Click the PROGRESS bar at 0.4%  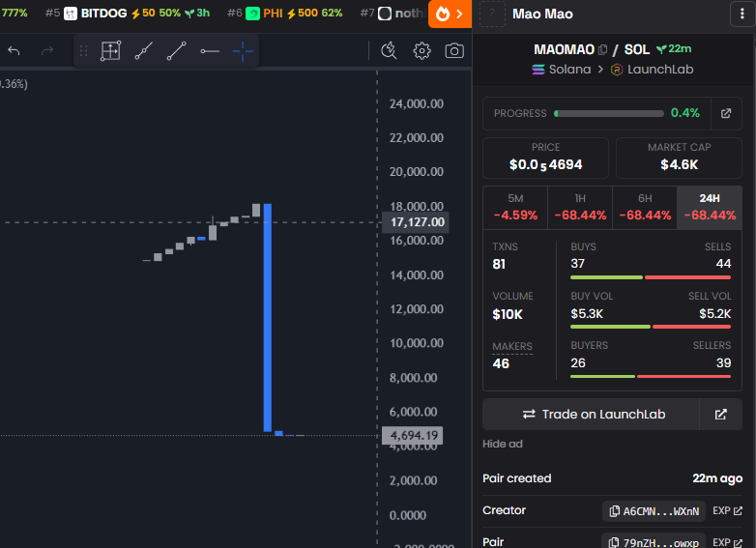coord(609,114)
